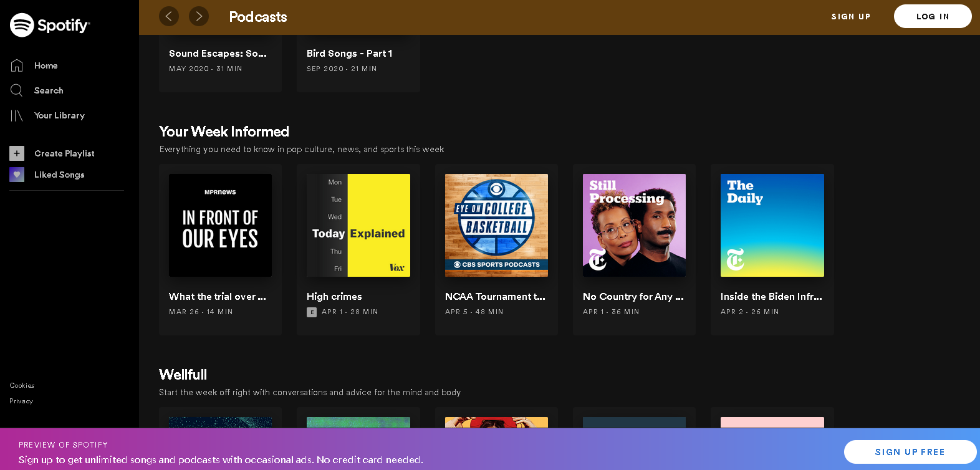Open the Still Processing cover art
This screenshot has width=980, height=470.
634,225
